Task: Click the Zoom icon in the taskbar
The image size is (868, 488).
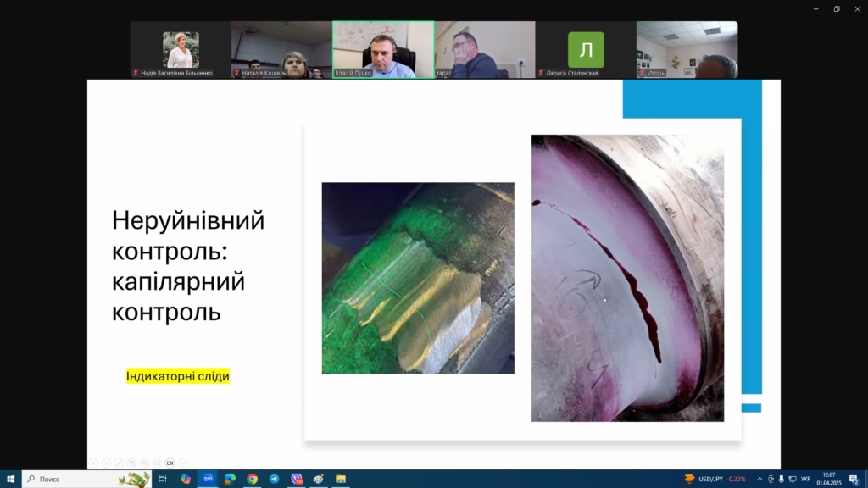Action: point(208,479)
